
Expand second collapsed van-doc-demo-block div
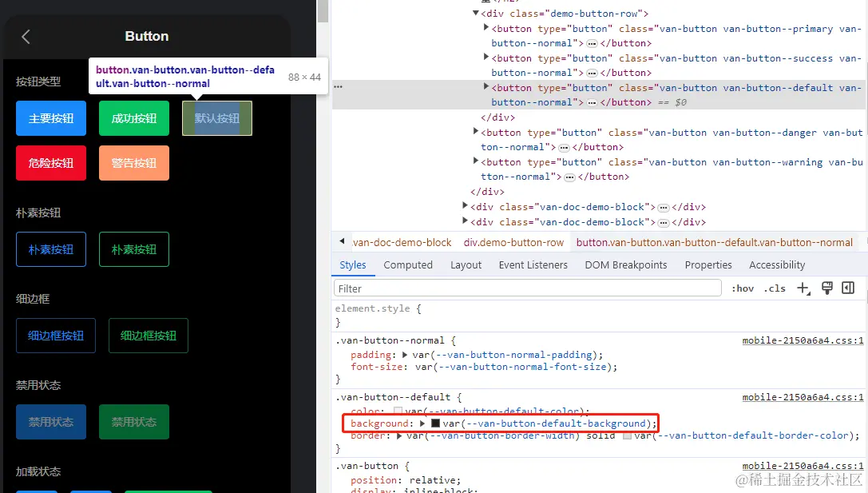click(465, 221)
